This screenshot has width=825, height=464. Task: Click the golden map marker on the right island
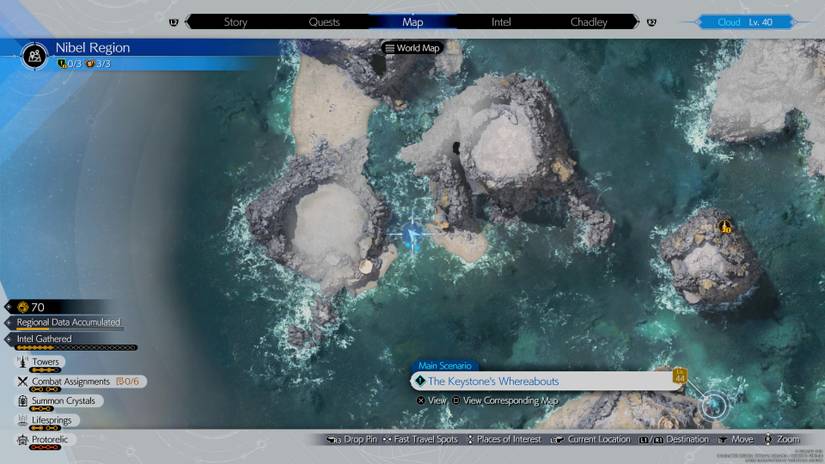725,227
